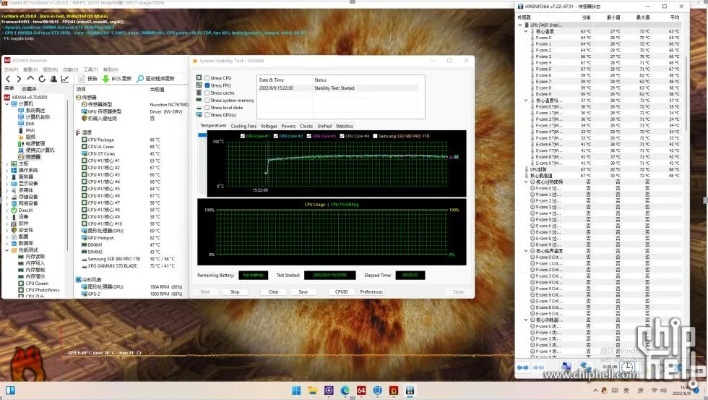
Task: Click the back arrow in AIDA64 toolbar
Action: tap(10, 77)
